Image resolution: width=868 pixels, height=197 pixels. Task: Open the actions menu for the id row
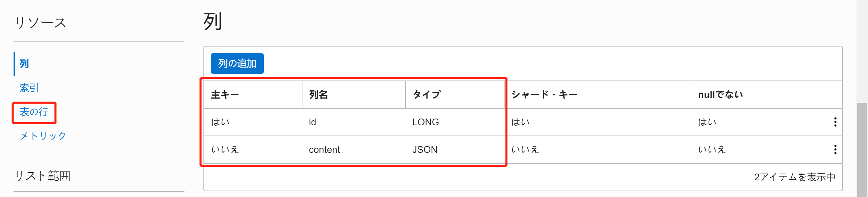(x=835, y=122)
